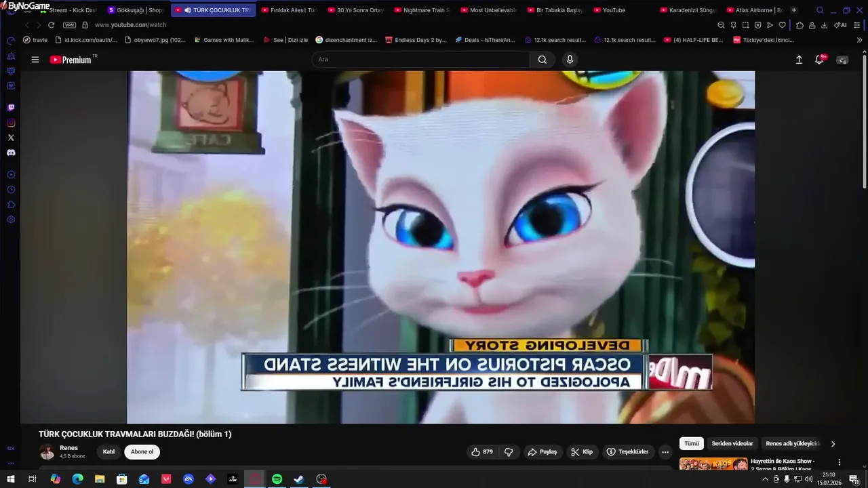This screenshot has width=868, height=488.
Task: Create a clip with the Klip button
Action: [582, 452]
